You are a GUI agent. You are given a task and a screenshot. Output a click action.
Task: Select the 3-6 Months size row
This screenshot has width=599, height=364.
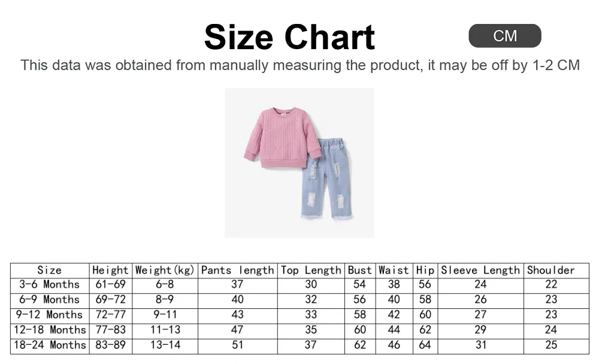300,286
